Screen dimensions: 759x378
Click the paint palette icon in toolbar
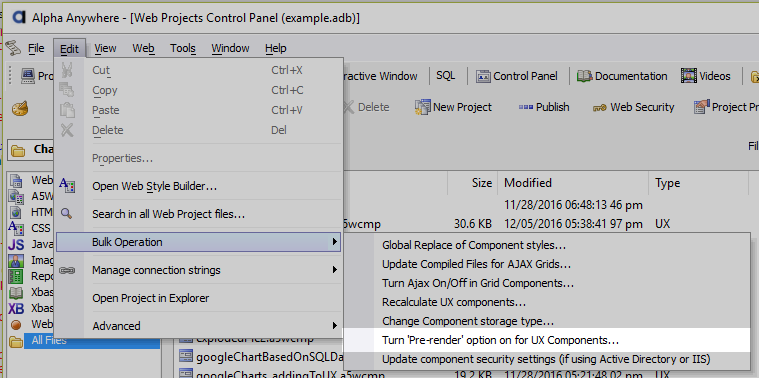pyautogui.click(x=20, y=107)
